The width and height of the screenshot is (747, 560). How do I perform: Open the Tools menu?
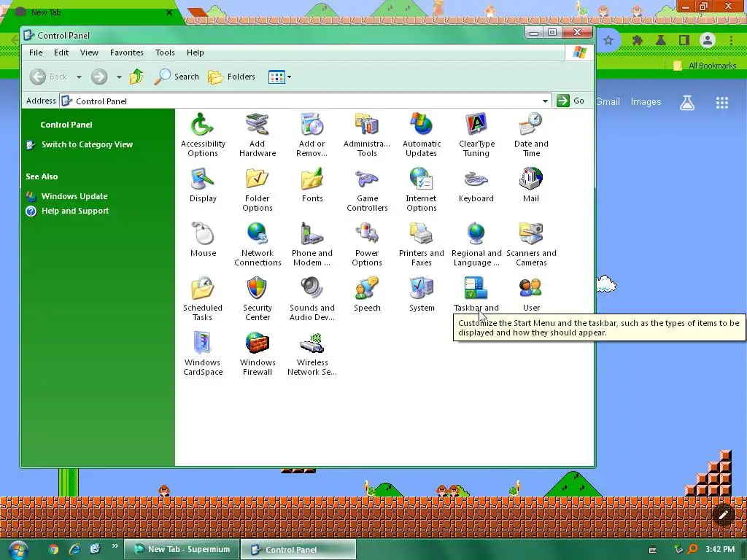point(165,52)
